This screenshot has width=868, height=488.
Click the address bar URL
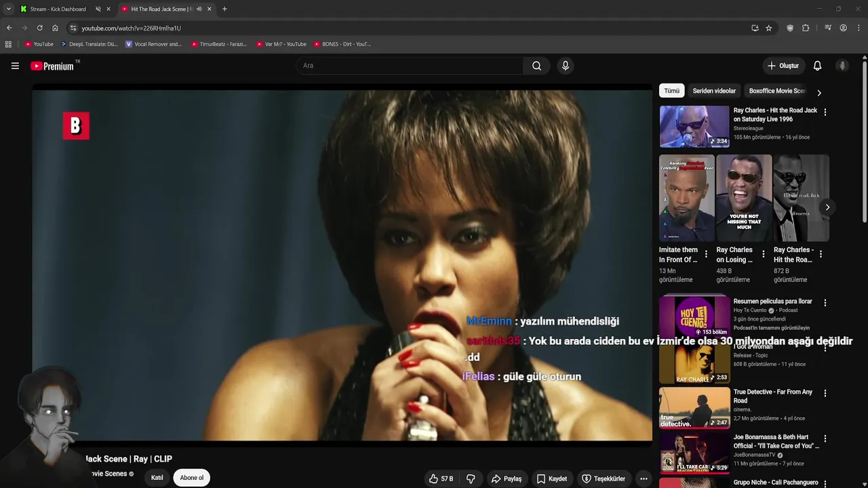131,28
